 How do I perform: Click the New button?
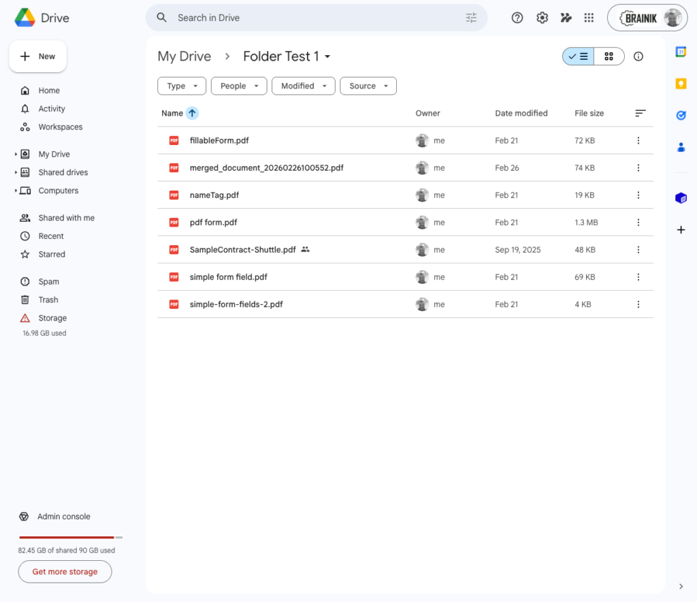click(x=37, y=56)
